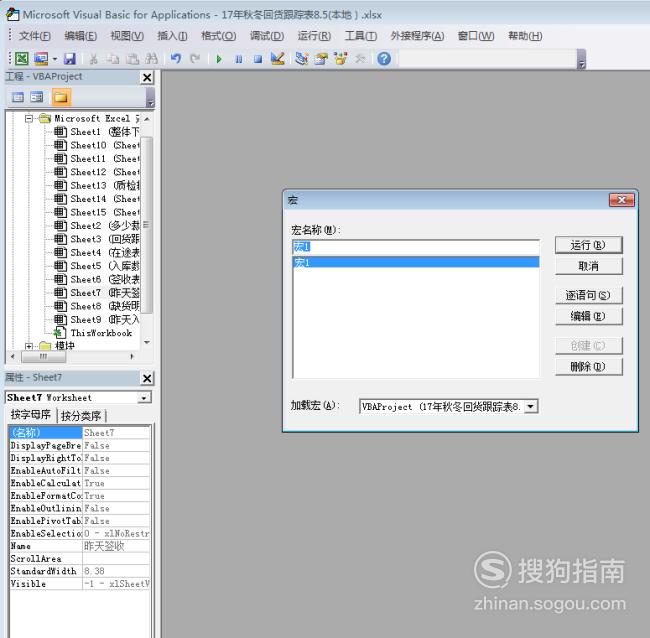
Task: Open the 格式(O) menu
Action: click(218, 36)
